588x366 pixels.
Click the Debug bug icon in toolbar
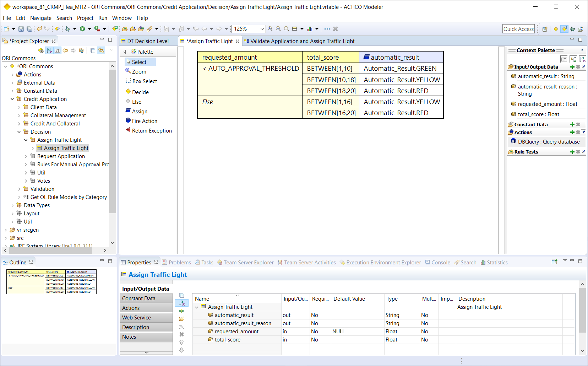click(x=67, y=29)
